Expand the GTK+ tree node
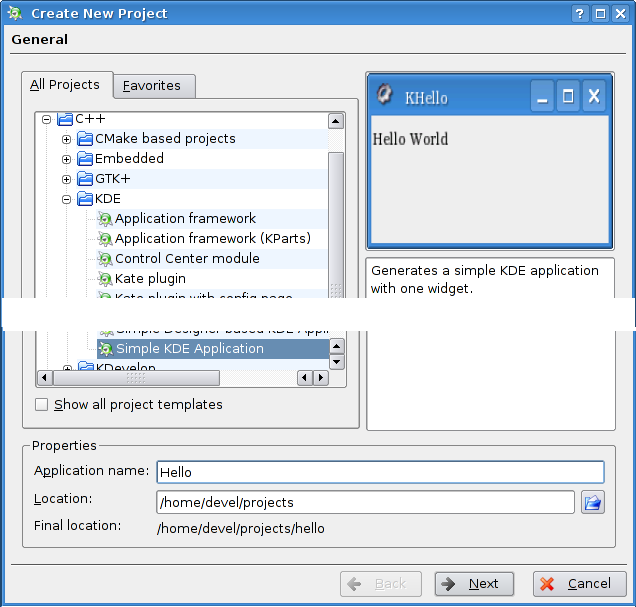Screen dimensions: 636x607 [x=67, y=179]
